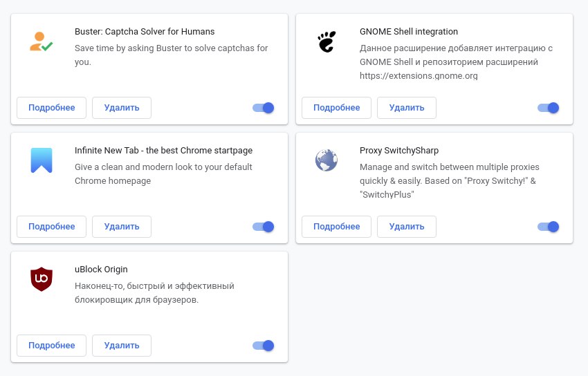Image resolution: width=588 pixels, height=376 pixels.
Task: Remove Buster extension with Удалить
Action: coord(122,108)
